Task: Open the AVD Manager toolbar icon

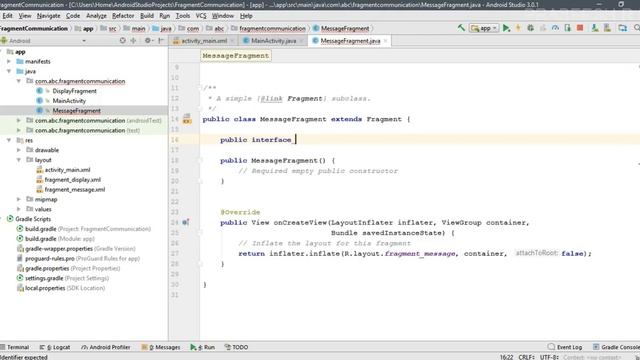Action: (x=595, y=28)
